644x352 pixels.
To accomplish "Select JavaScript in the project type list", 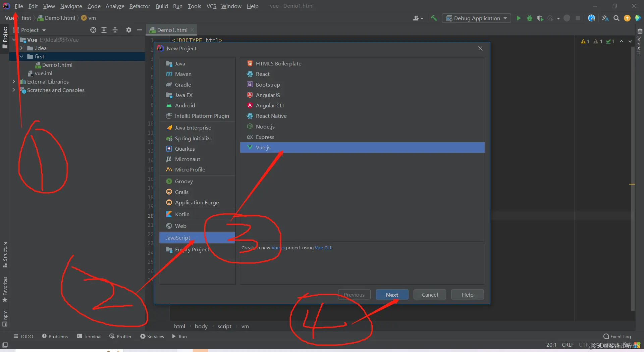I will [197, 238].
